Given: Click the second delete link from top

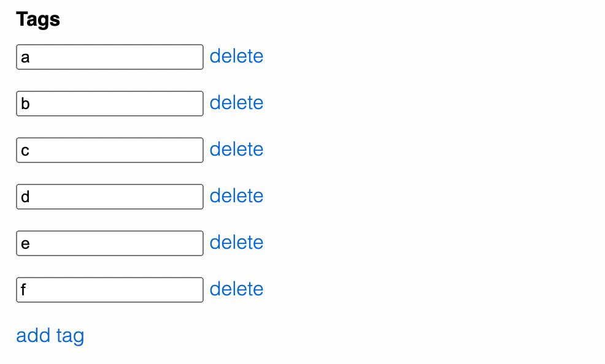Looking at the screenshot, I should click(236, 103).
